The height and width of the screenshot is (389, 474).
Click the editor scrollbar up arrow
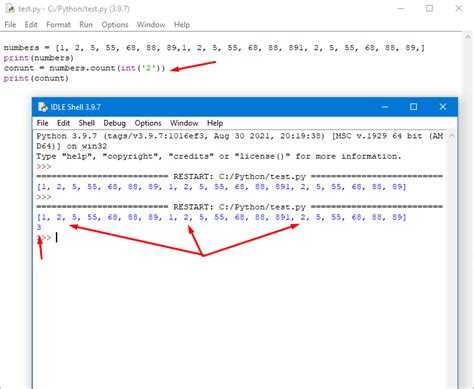468,36
